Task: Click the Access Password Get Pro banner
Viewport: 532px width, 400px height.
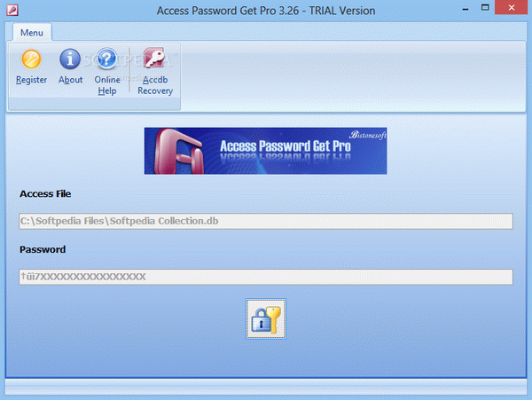Action: (x=265, y=151)
